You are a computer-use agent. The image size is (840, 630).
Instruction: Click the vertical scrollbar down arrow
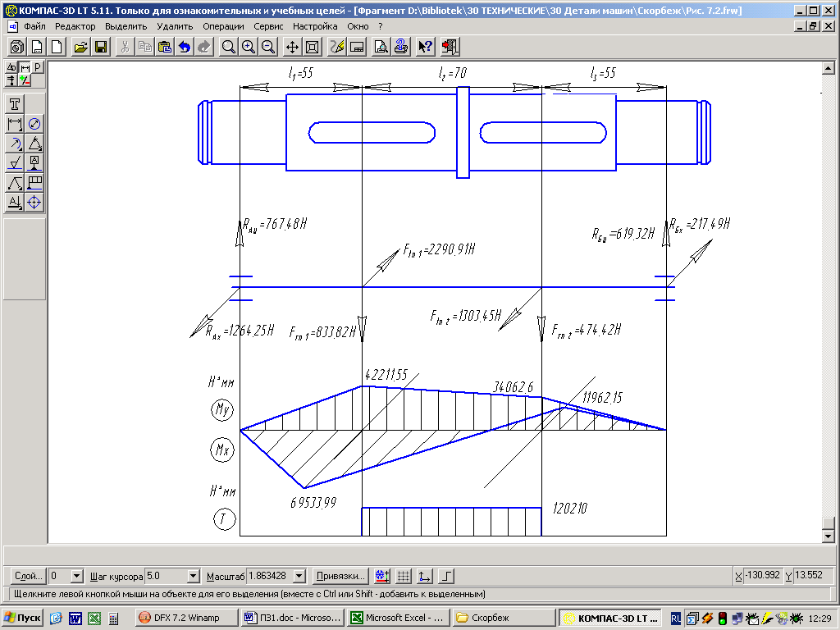829,536
